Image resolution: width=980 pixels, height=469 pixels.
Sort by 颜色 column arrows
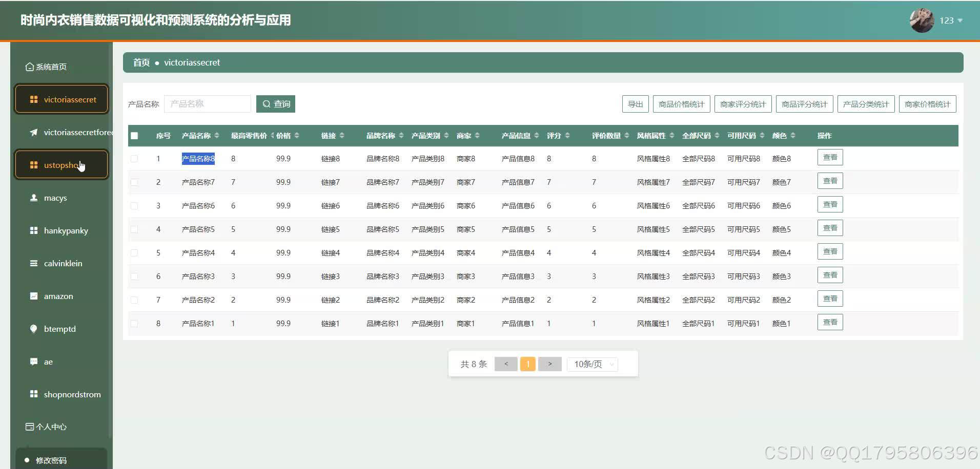tap(793, 136)
